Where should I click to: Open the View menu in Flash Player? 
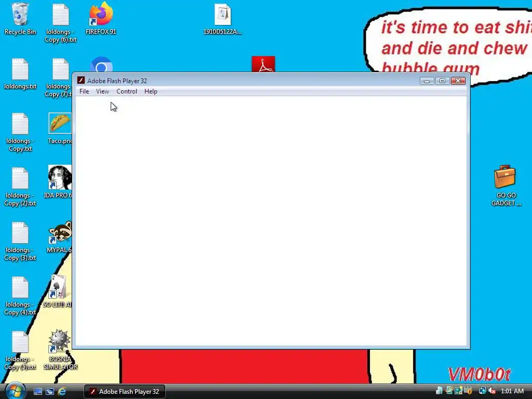coord(102,91)
